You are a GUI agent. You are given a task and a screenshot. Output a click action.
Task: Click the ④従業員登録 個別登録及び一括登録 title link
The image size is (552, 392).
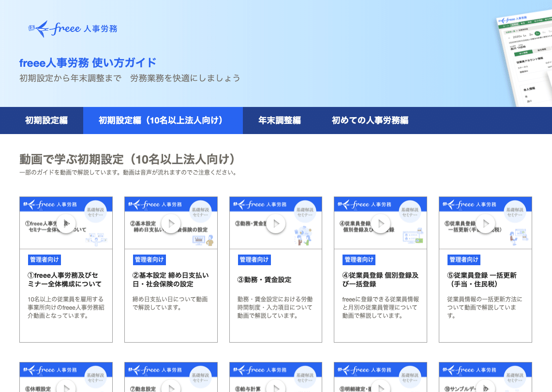pos(380,280)
